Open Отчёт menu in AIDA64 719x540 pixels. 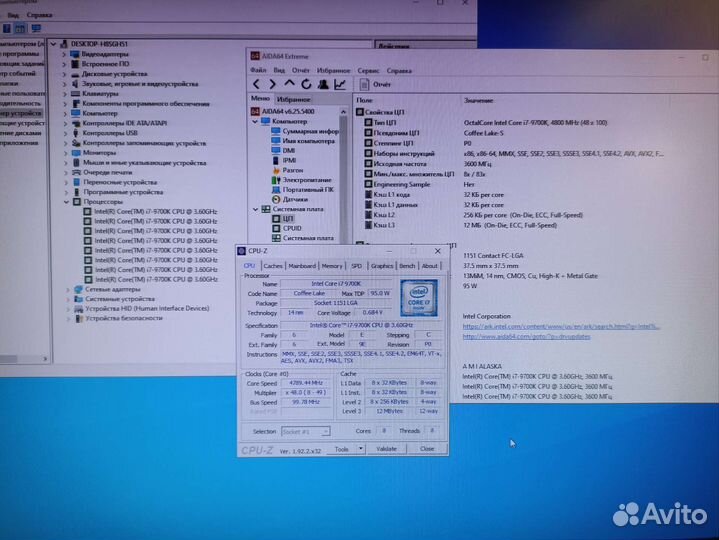tap(301, 70)
